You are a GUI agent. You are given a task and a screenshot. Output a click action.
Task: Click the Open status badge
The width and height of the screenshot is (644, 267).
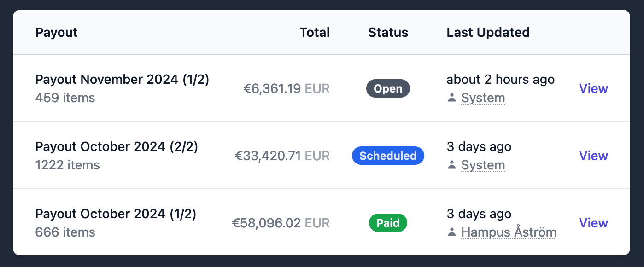click(x=388, y=88)
